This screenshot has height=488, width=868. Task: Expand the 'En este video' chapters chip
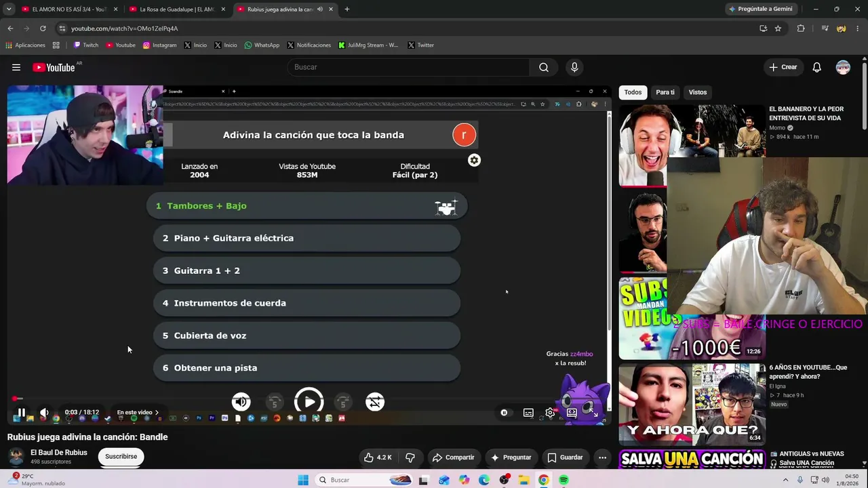pyautogui.click(x=138, y=412)
